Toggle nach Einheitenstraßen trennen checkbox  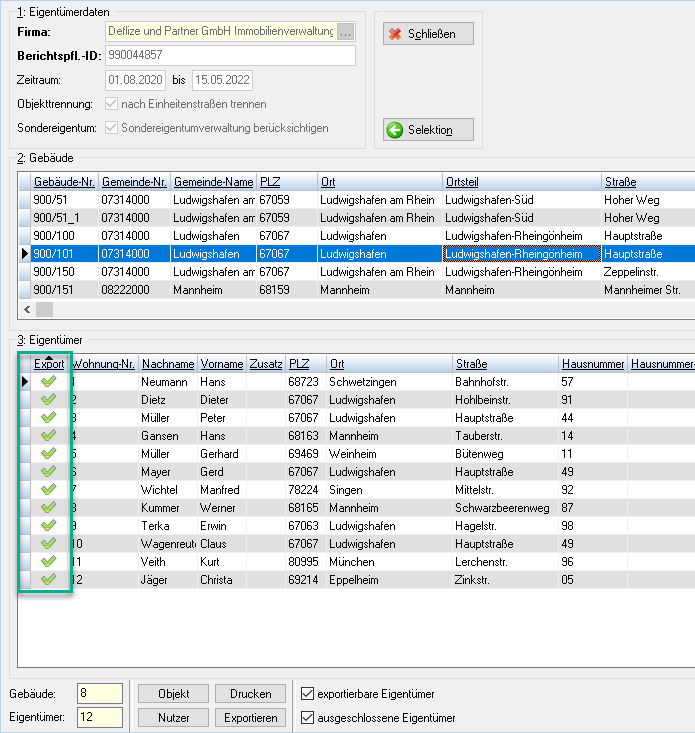pyautogui.click(x=111, y=103)
